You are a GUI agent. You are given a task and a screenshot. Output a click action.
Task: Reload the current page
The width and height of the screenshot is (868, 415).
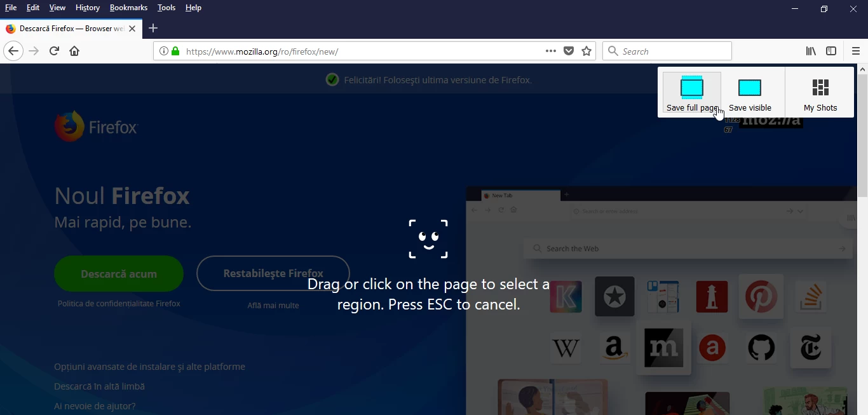54,51
